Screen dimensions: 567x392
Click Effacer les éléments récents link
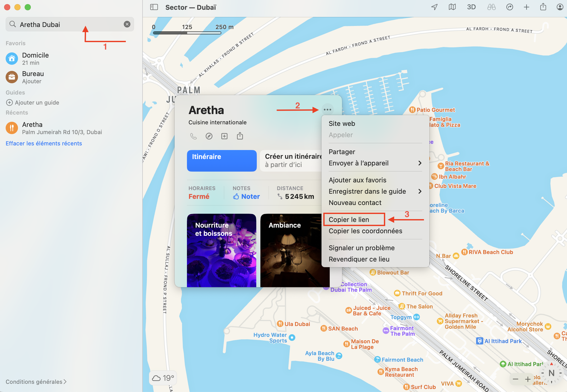pos(44,143)
